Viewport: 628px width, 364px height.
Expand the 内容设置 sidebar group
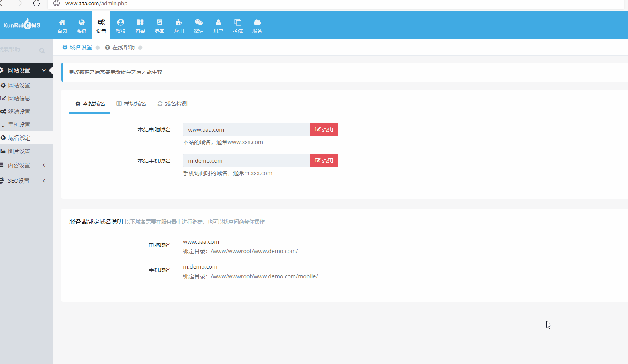[27, 165]
